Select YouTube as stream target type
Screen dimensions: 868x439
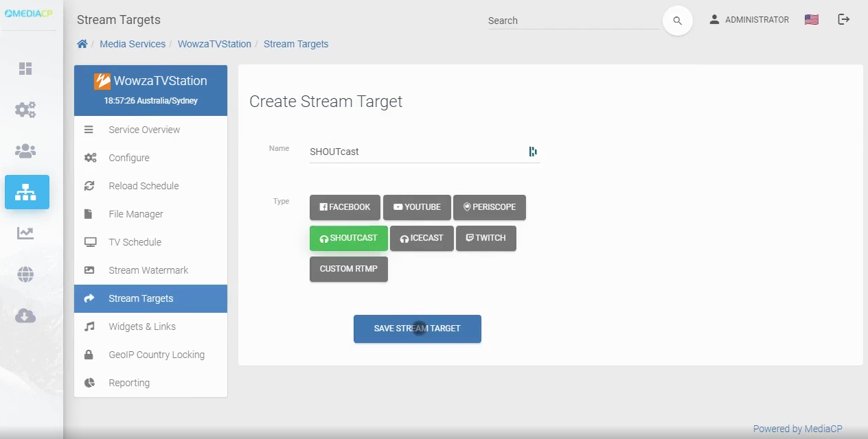417,207
